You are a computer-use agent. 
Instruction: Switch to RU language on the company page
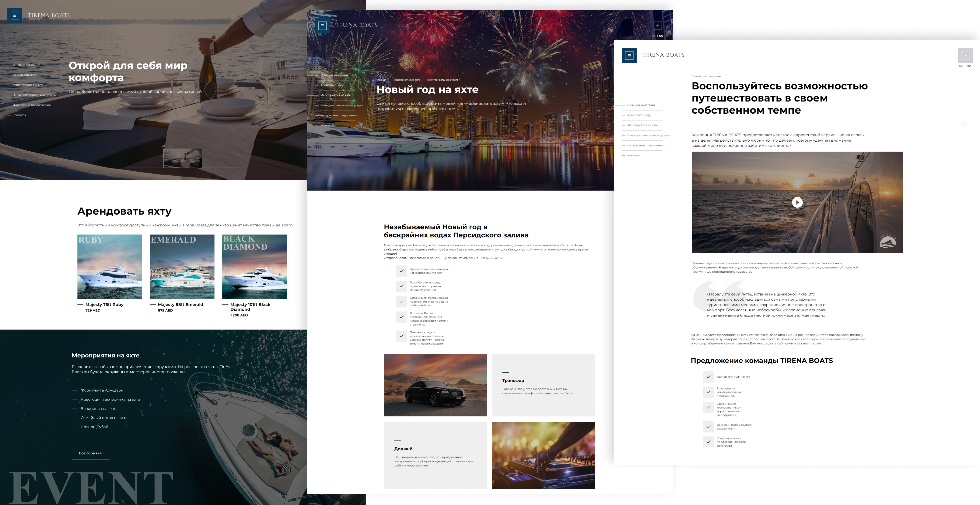pyautogui.click(x=969, y=66)
